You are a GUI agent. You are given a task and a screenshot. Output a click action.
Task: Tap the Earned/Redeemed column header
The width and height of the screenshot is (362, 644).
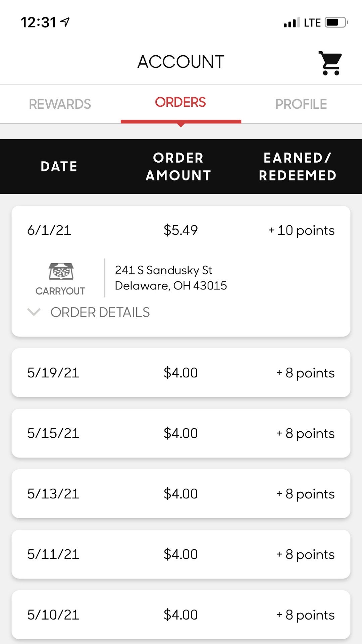[298, 166]
